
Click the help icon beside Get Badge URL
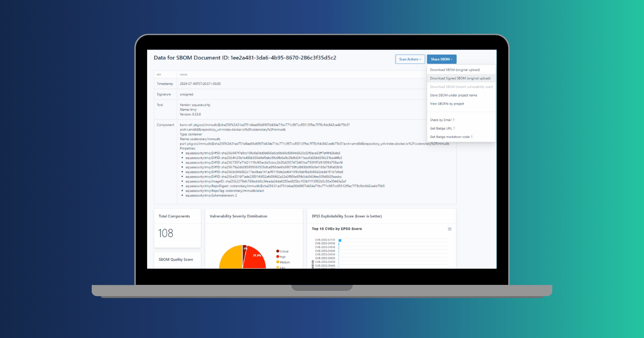click(454, 128)
